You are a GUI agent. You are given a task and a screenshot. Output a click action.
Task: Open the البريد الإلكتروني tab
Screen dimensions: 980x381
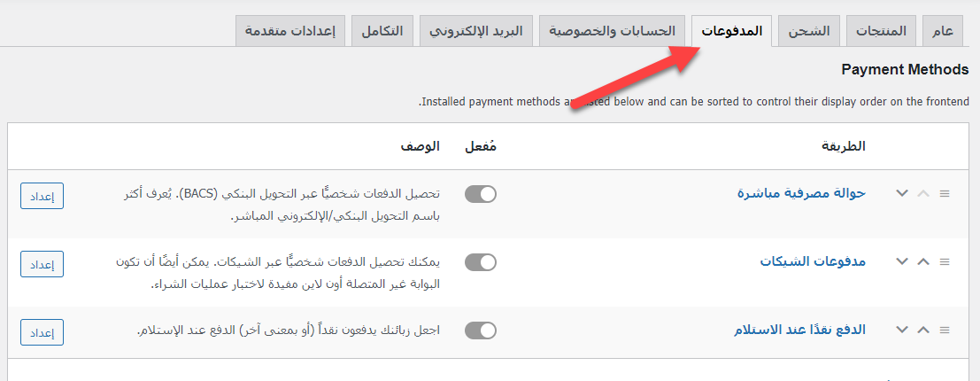tap(475, 31)
